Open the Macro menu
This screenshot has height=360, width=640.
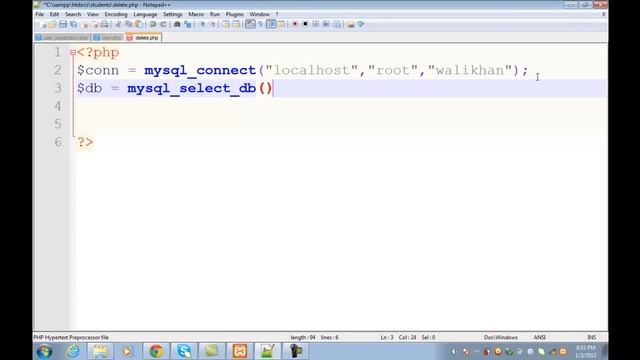point(196,14)
